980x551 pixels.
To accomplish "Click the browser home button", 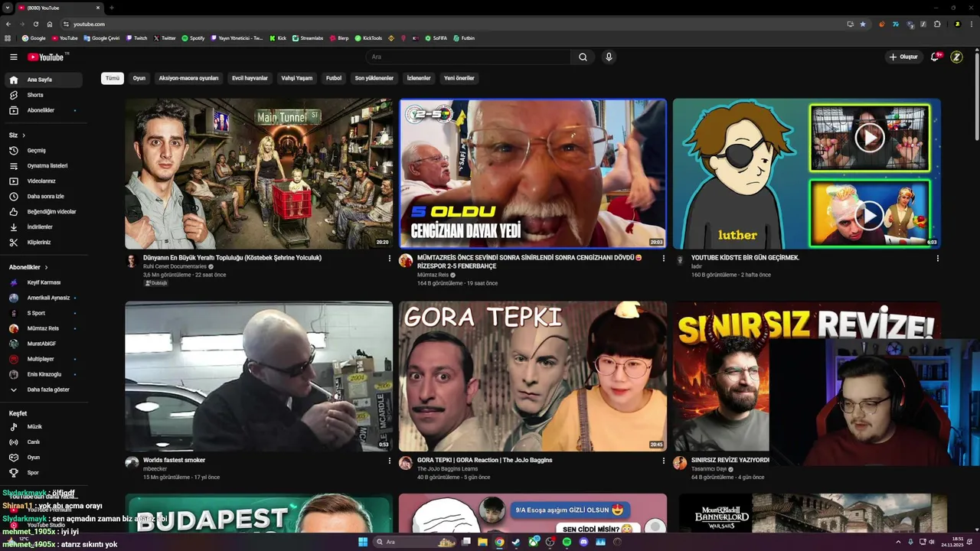I will [50, 24].
